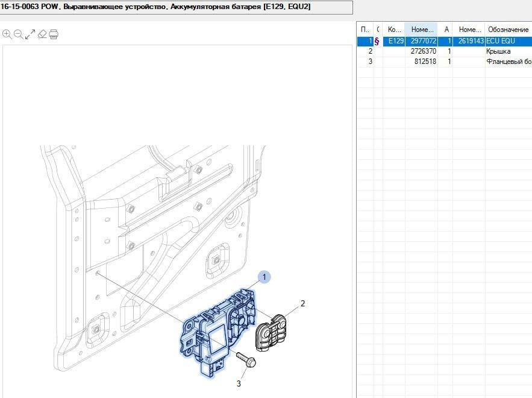532x398 pixels.
Task: Click the zoom in magnifier icon
Action: tap(7, 34)
